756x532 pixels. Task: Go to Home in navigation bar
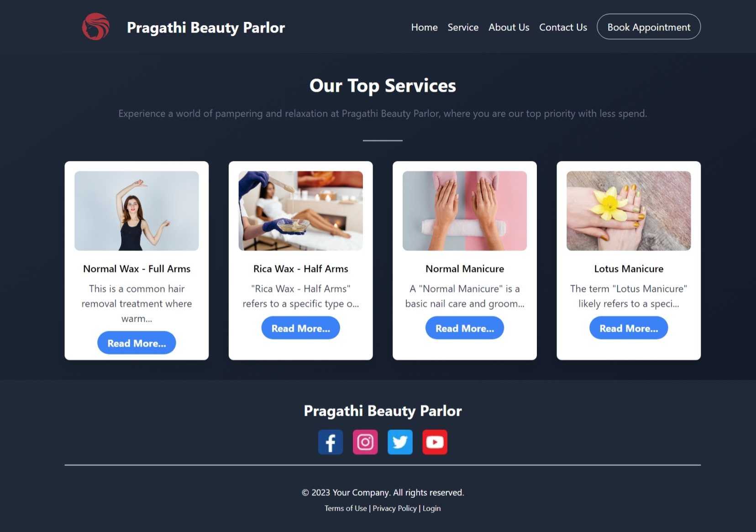click(425, 27)
